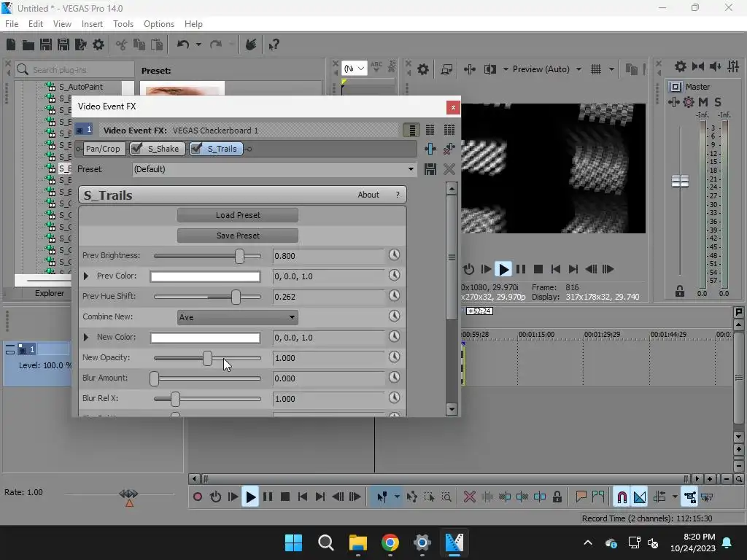Open Normal Edit Tool dropdown arrow
The width and height of the screenshot is (747, 560).
[396, 497]
